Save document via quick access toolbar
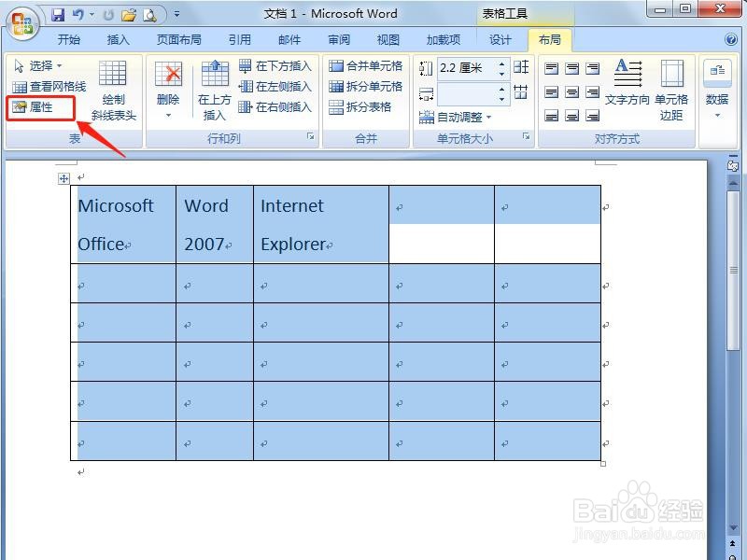747x560 pixels. (58, 15)
